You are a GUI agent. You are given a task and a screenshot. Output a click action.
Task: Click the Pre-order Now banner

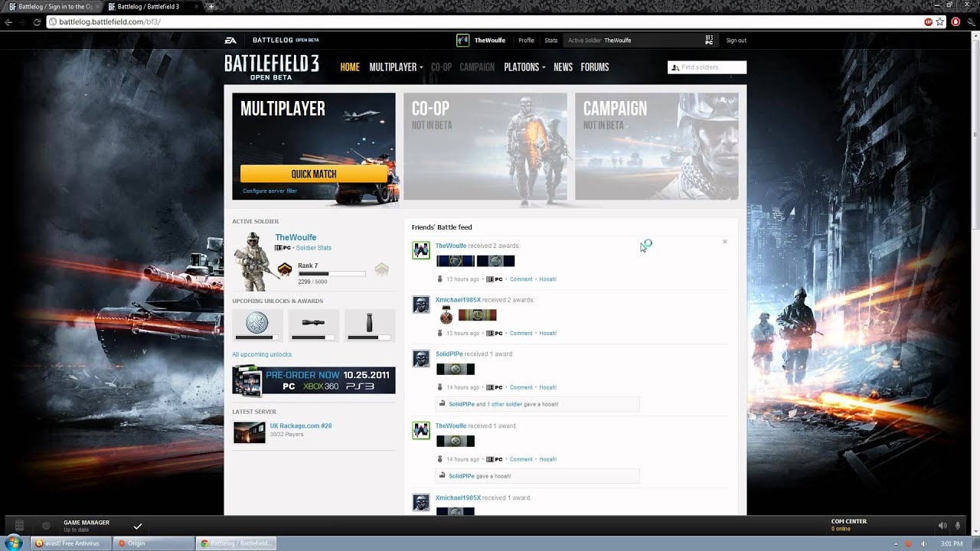tap(314, 380)
